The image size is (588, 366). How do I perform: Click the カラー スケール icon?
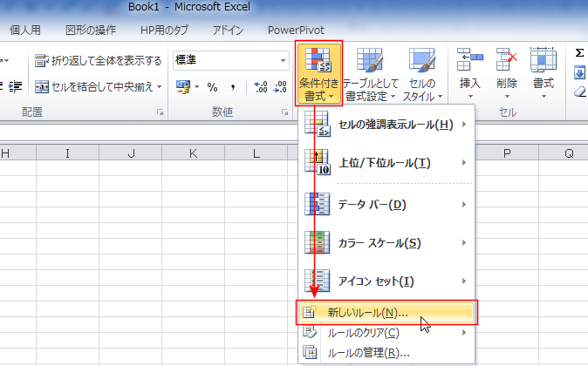coord(318,242)
